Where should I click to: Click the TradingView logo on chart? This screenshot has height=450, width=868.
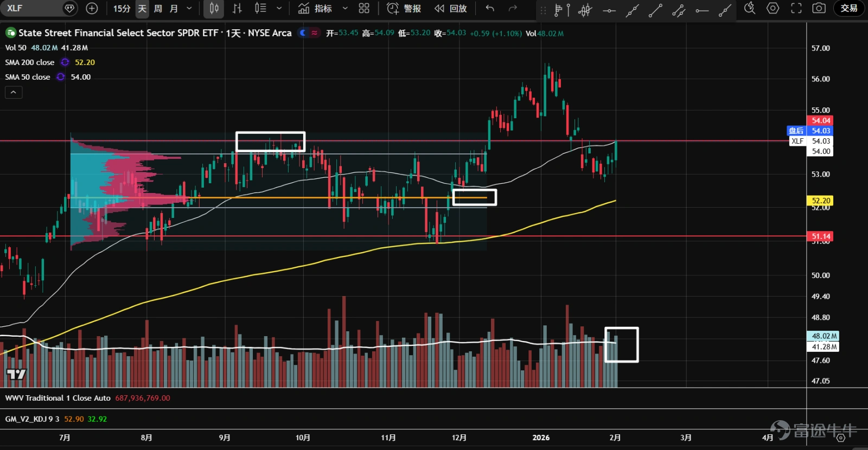pos(16,374)
